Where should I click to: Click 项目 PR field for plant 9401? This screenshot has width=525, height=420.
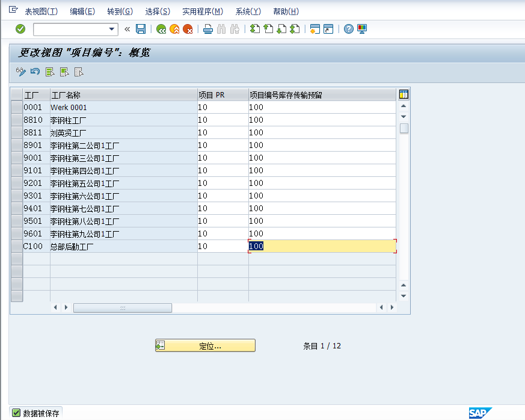point(223,209)
